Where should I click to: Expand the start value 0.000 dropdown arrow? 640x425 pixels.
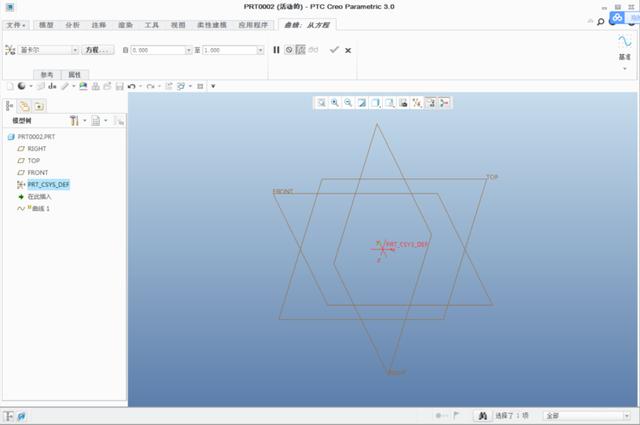(189, 50)
